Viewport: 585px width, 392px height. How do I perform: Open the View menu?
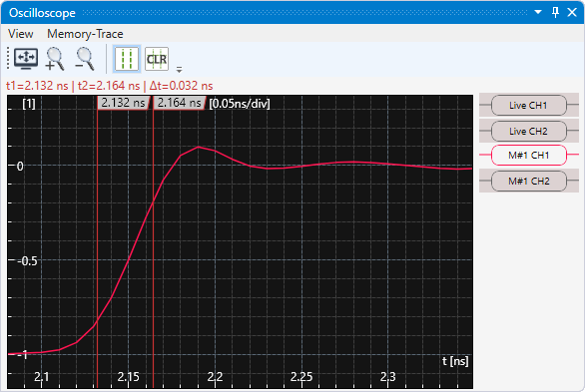pos(21,34)
